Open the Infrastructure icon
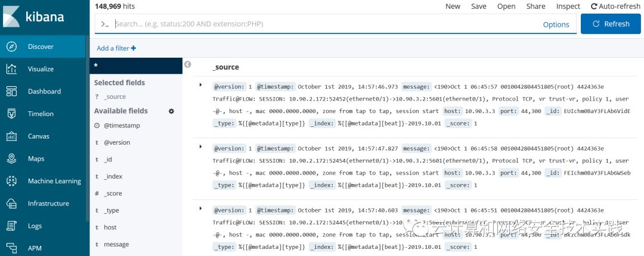Screen dimensions: 644x256 coord(11,204)
